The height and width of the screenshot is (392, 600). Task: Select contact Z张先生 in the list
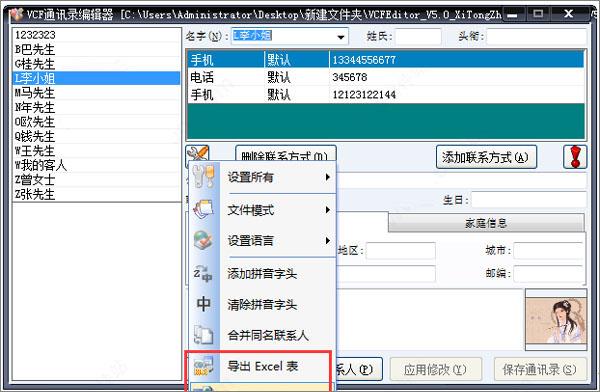coord(96,195)
